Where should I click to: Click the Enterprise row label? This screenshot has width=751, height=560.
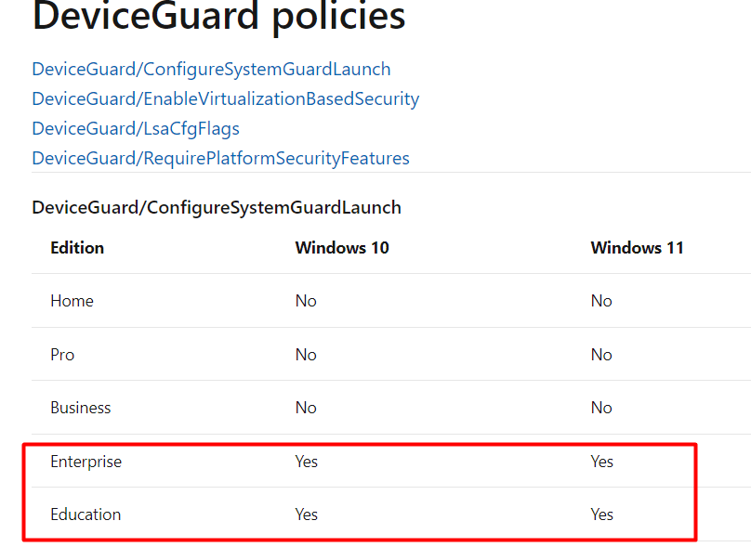click(x=86, y=461)
